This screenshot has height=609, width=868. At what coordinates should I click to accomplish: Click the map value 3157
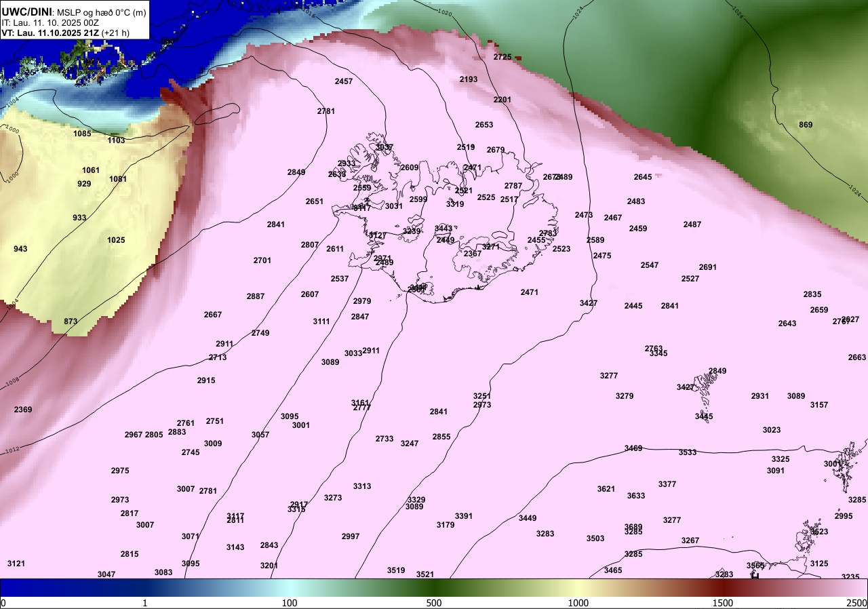pyautogui.click(x=819, y=405)
